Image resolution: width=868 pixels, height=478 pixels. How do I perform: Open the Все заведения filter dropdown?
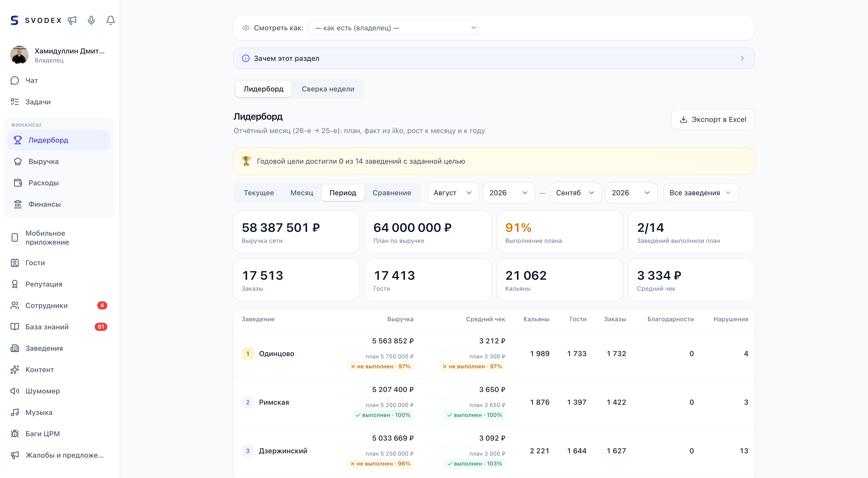click(x=701, y=193)
